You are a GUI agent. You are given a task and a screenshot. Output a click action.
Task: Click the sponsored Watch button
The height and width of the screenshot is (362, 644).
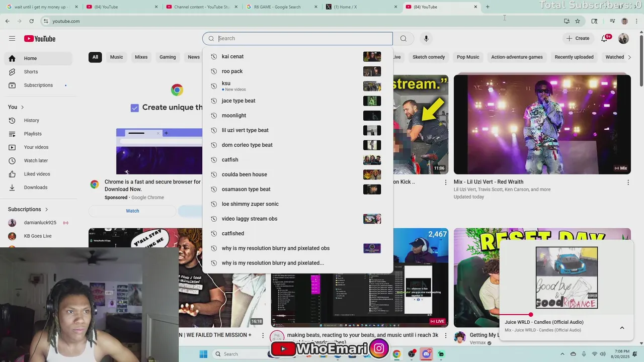pos(132,211)
